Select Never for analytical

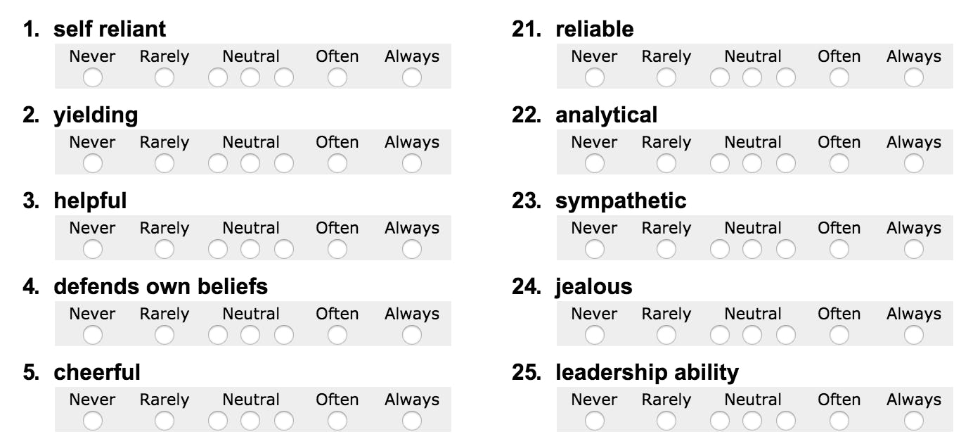pyautogui.click(x=595, y=163)
